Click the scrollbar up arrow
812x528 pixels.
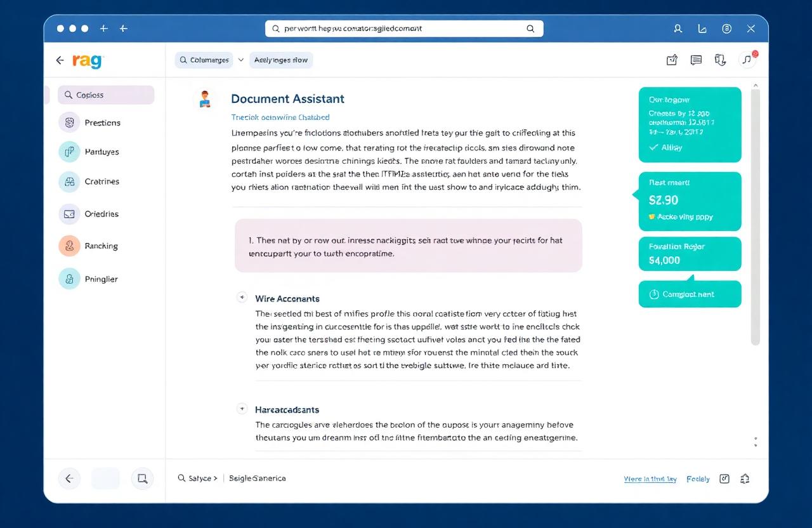click(755, 84)
